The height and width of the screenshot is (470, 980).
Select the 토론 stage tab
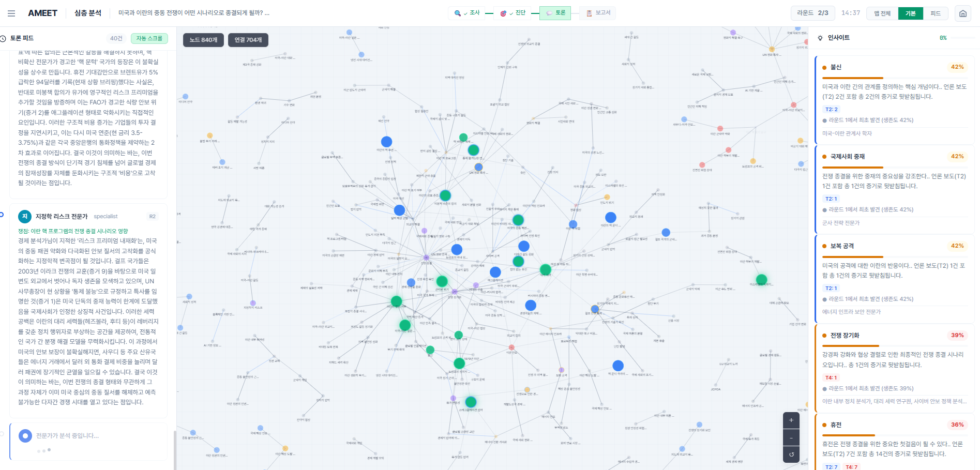point(555,13)
